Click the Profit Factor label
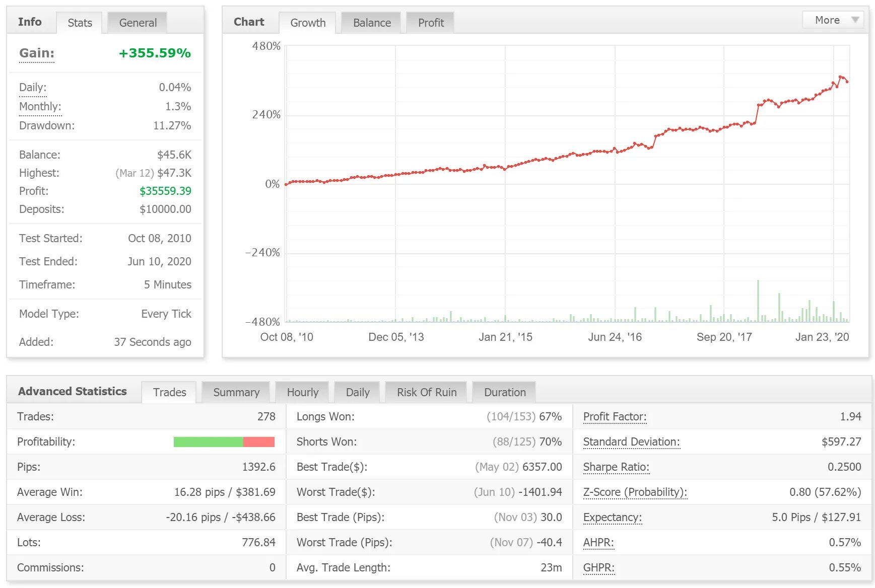 point(615,416)
